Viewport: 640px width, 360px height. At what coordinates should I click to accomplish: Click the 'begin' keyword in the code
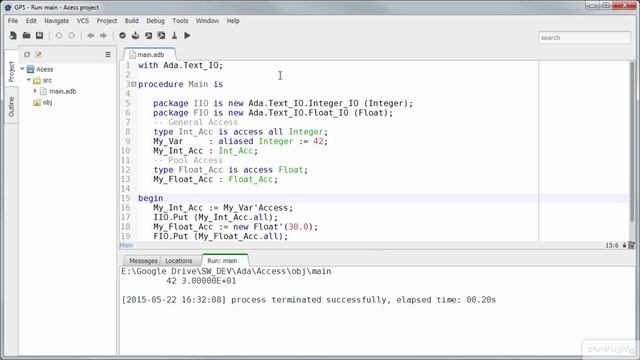(x=151, y=198)
